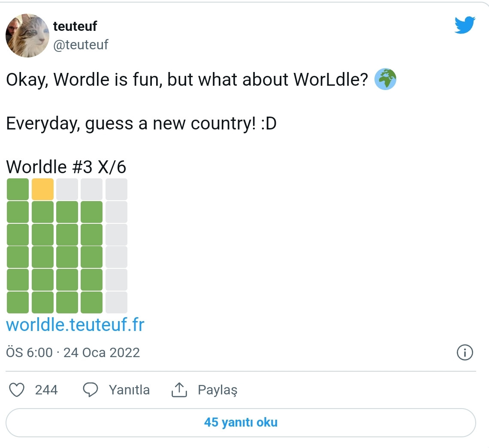
Task: Click the tweet info circle icon
Action: [x=465, y=352]
